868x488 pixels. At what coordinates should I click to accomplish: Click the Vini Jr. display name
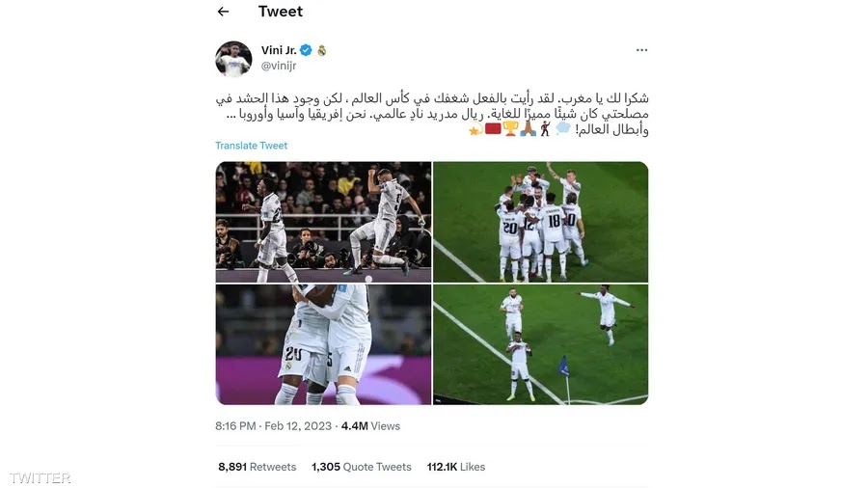(x=279, y=50)
